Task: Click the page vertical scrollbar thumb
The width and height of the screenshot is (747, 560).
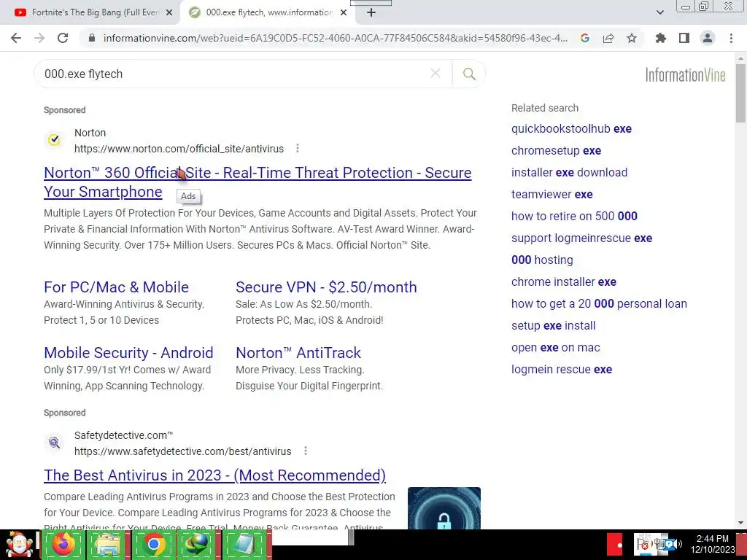Action: (x=740, y=93)
